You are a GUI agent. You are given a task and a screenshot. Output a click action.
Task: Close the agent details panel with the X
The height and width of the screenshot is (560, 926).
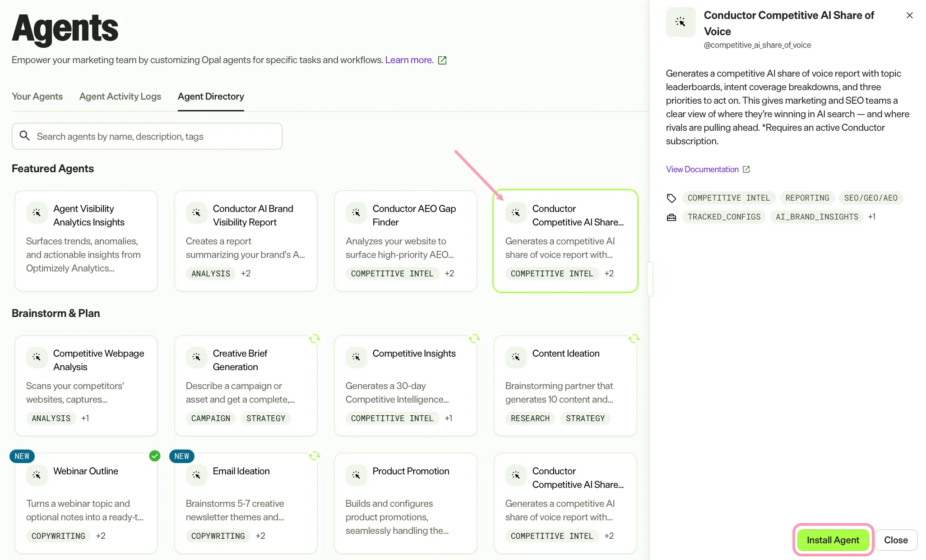(910, 15)
